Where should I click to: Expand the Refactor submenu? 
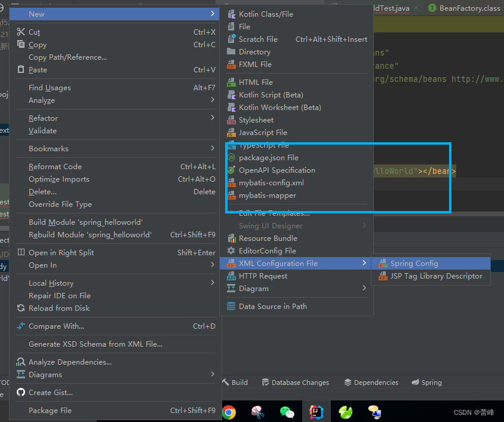click(213, 118)
